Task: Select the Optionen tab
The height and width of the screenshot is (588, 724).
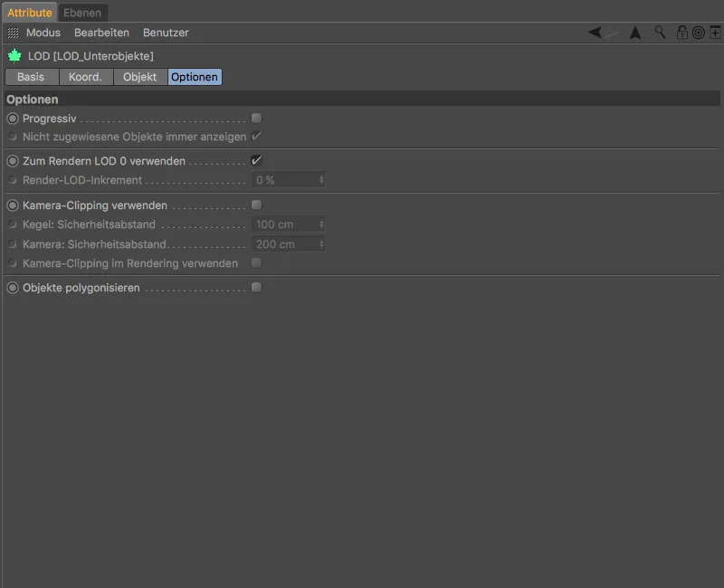Action: pos(195,77)
